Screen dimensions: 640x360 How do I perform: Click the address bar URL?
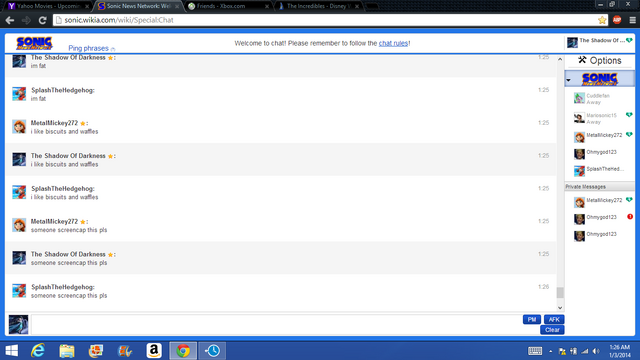click(x=119, y=20)
